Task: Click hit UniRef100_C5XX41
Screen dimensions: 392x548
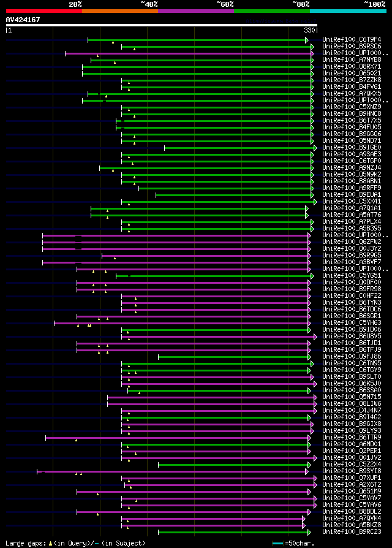Action: 352,201
